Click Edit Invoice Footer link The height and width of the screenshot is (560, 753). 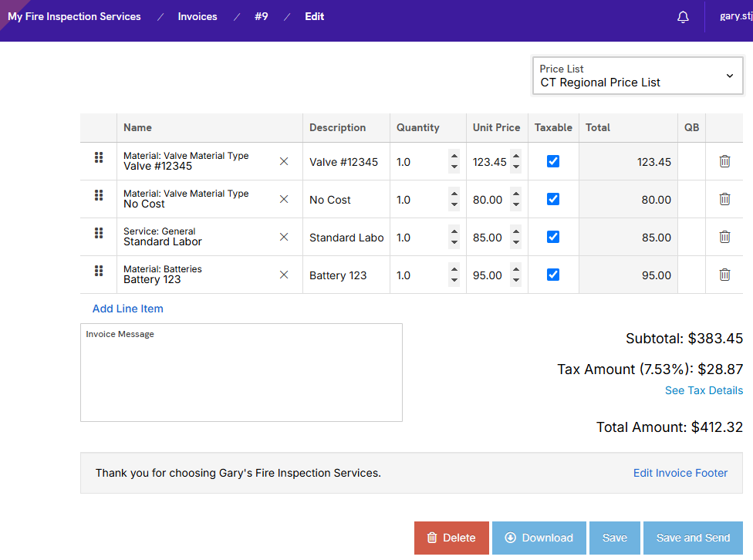680,473
